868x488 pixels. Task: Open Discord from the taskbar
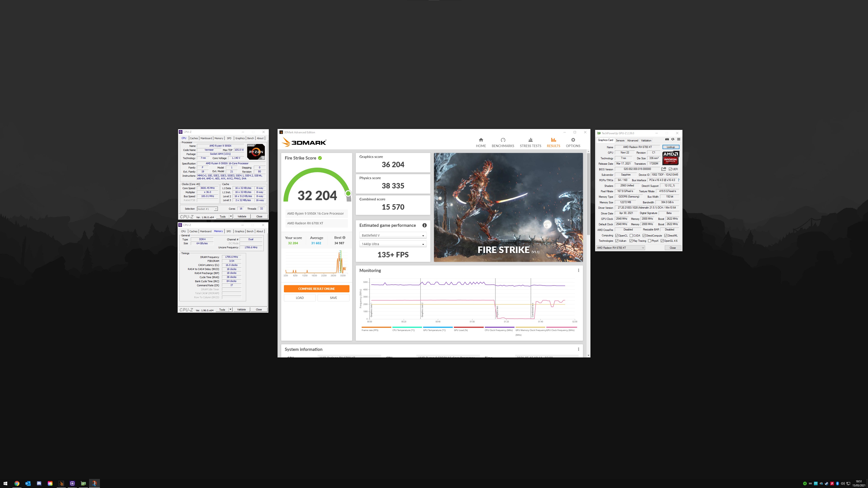(39, 483)
